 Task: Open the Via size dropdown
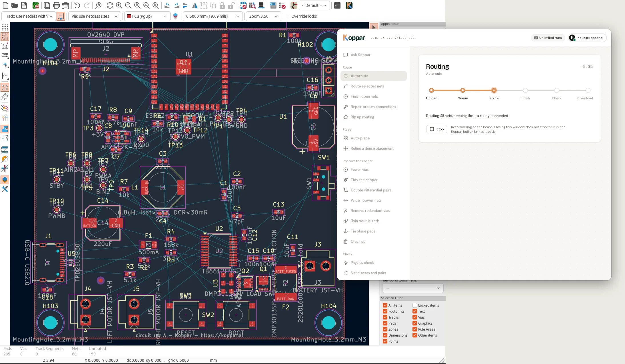94,16
